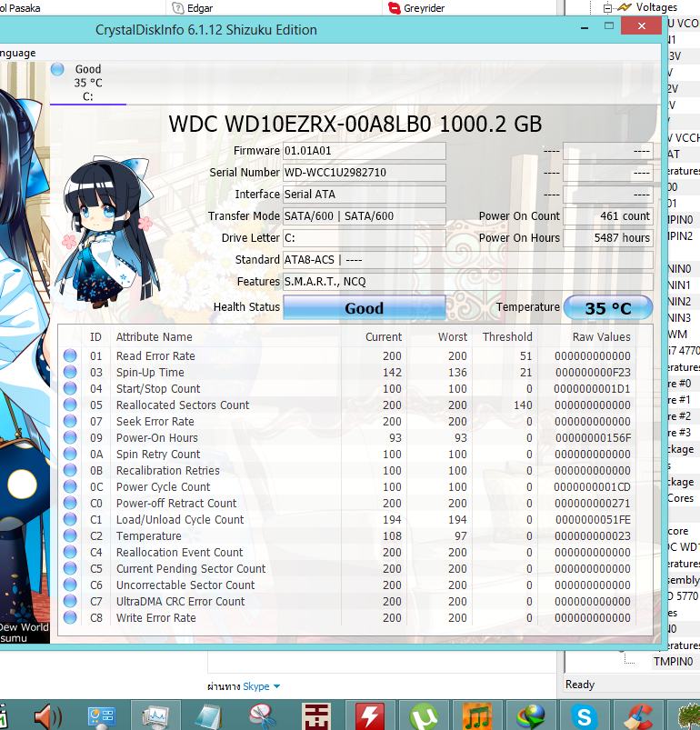Select the Spin-Up Time raw value 000000000F23
Viewport: 700px width, 730px height.
[x=593, y=373]
